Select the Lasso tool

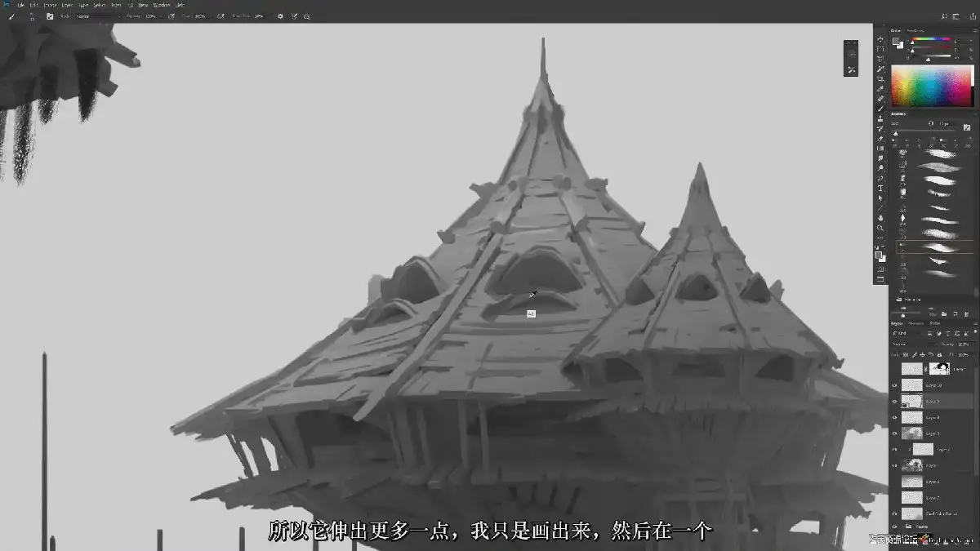pyautogui.click(x=880, y=59)
